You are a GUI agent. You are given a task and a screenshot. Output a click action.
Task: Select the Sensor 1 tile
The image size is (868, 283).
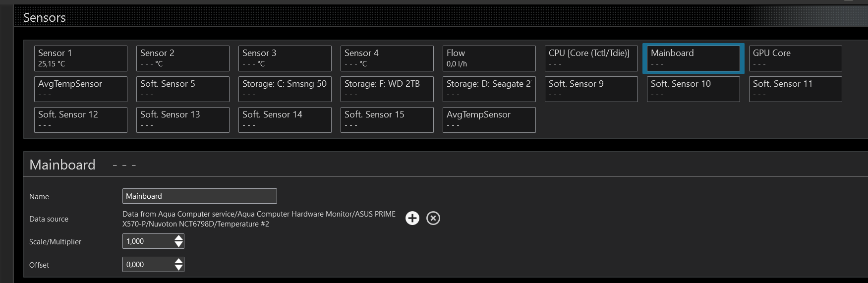point(80,58)
